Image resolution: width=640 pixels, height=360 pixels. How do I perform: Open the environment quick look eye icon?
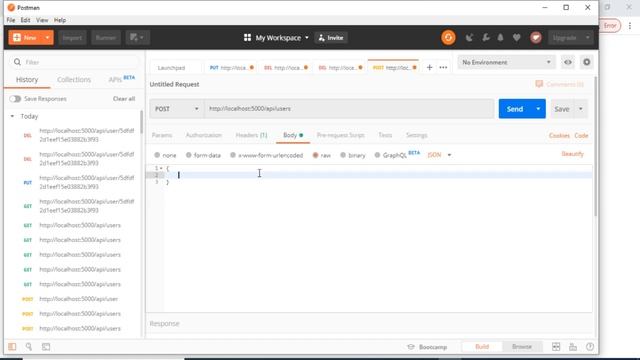click(568, 62)
